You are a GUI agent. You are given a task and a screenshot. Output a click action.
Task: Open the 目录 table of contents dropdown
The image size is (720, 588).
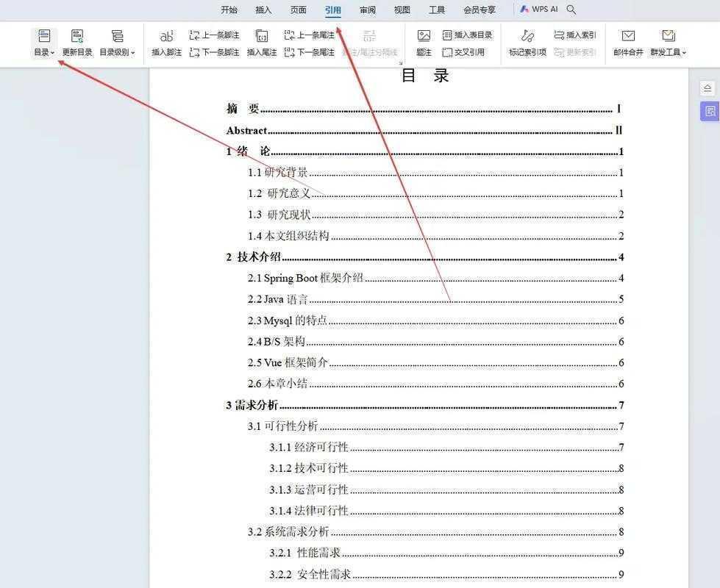[x=43, y=40]
